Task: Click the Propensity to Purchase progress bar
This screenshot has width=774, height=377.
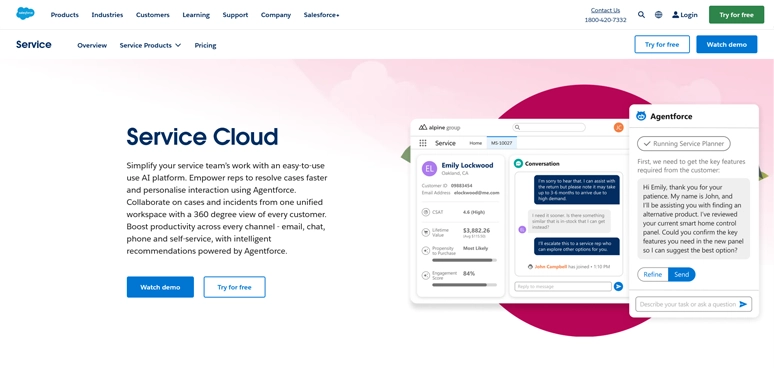Action: [464, 260]
